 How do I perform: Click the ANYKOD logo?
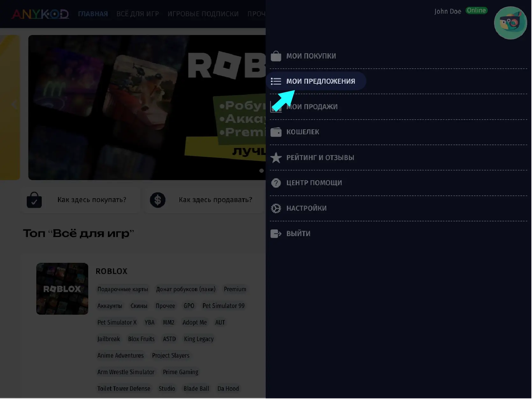pyautogui.click(x=40, y=14)
